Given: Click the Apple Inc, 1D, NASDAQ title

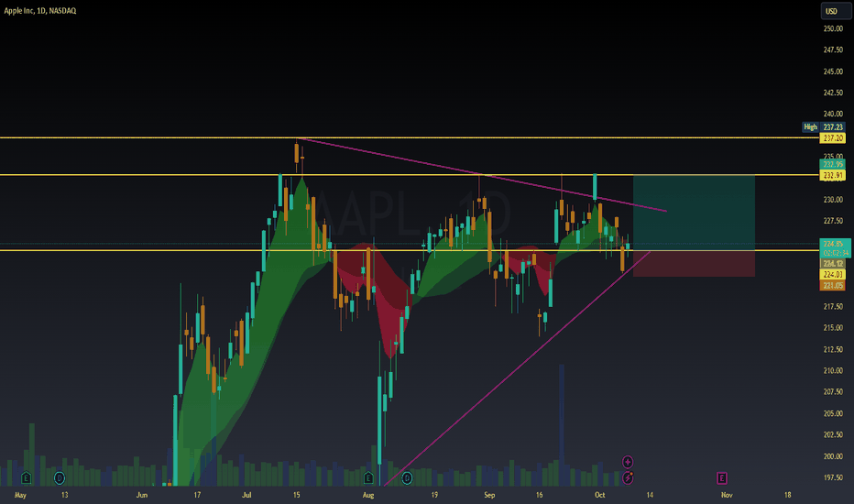Looking at the screenshot, I should click(40, 11).
